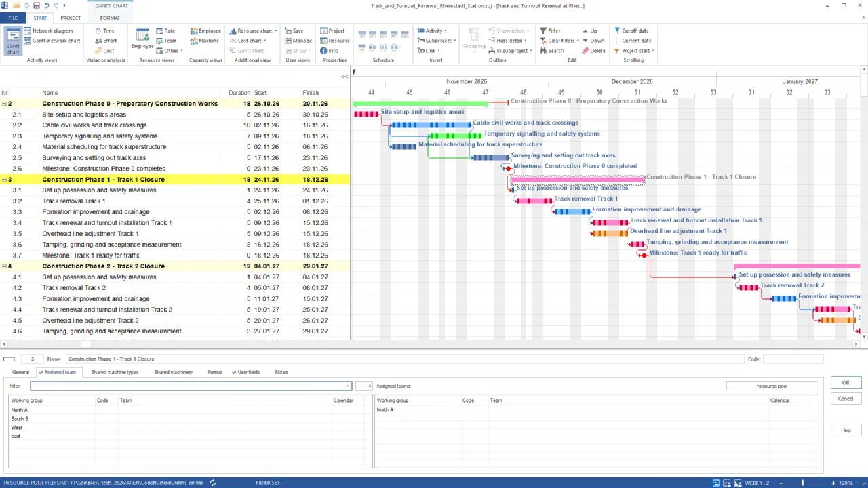
Task: Click the Filter funnel icon
Action: [x=543, y=30]
